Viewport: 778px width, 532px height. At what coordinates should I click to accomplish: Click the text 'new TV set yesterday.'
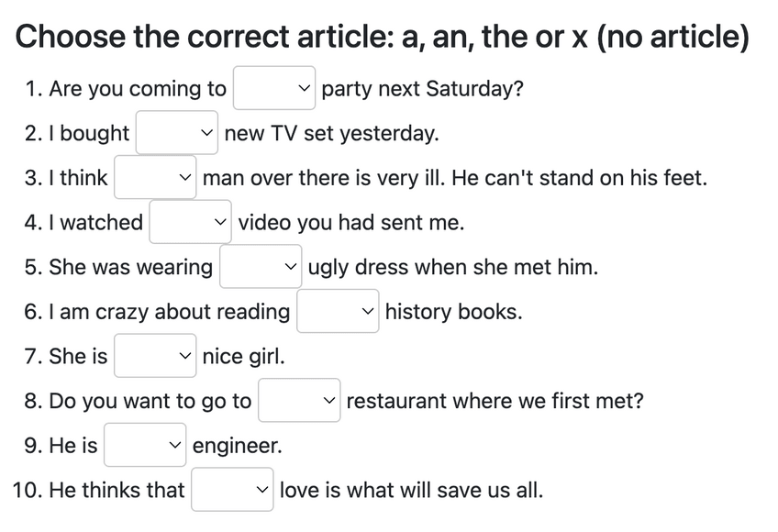[x=331, y=134]
